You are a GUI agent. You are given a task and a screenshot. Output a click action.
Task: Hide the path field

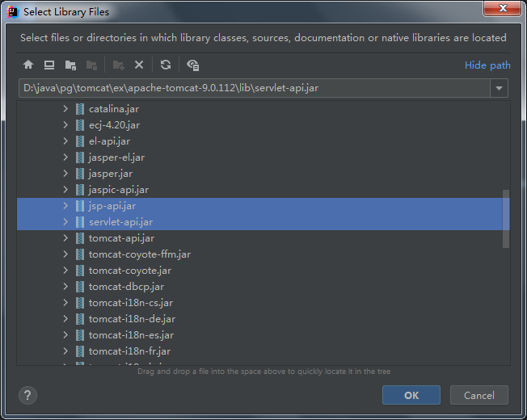[487, 65]
